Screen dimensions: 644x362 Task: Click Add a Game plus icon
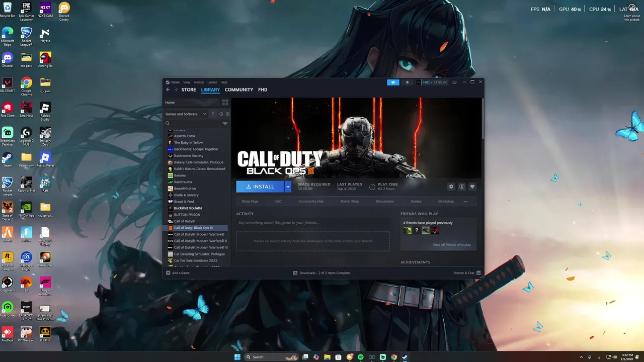pyautogui.click(x=168, y=273)
